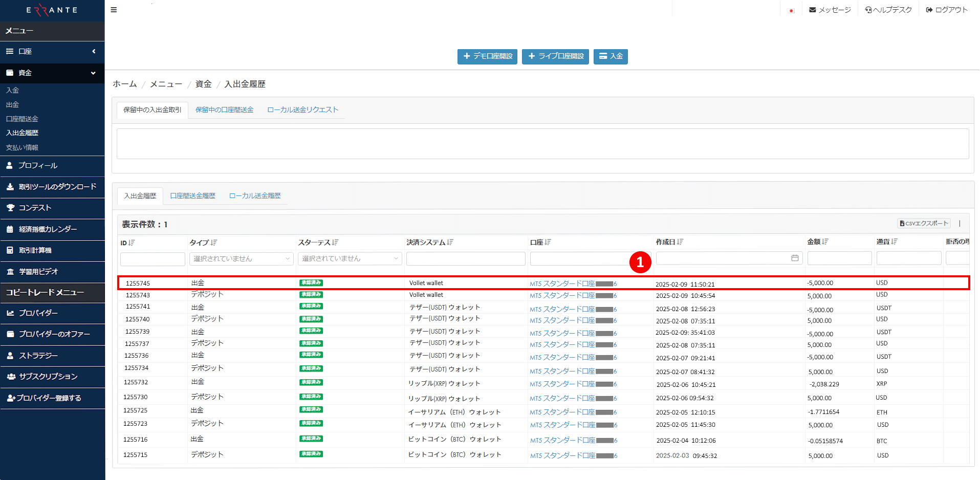980x480 pixels.
Task: Click the 取引計算機 calculator icon
Action: click(x=10, y=250)
